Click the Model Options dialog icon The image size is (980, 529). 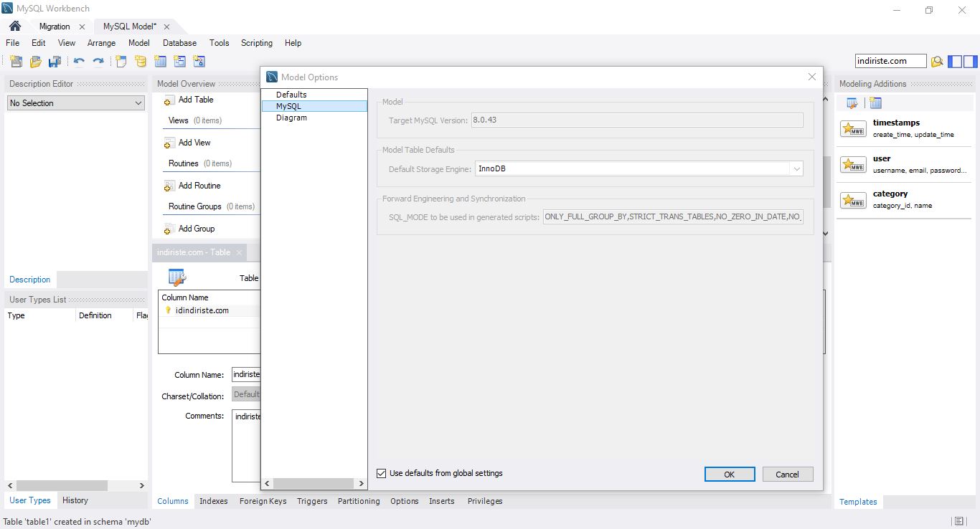[272, 77]
